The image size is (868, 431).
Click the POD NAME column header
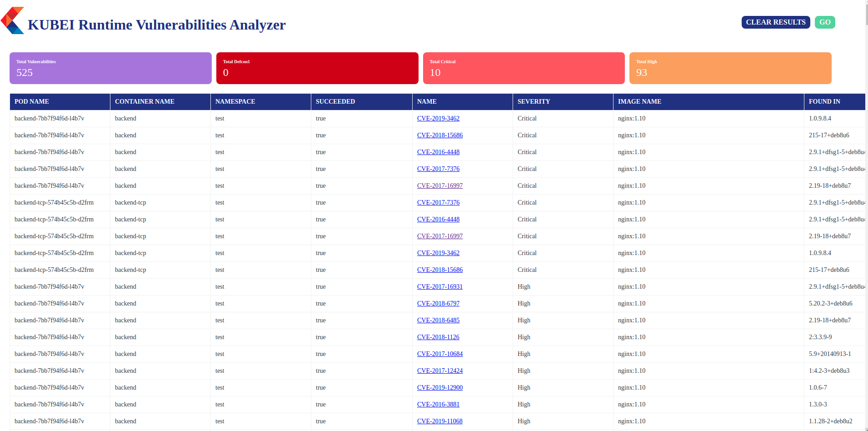pos(60,102)
